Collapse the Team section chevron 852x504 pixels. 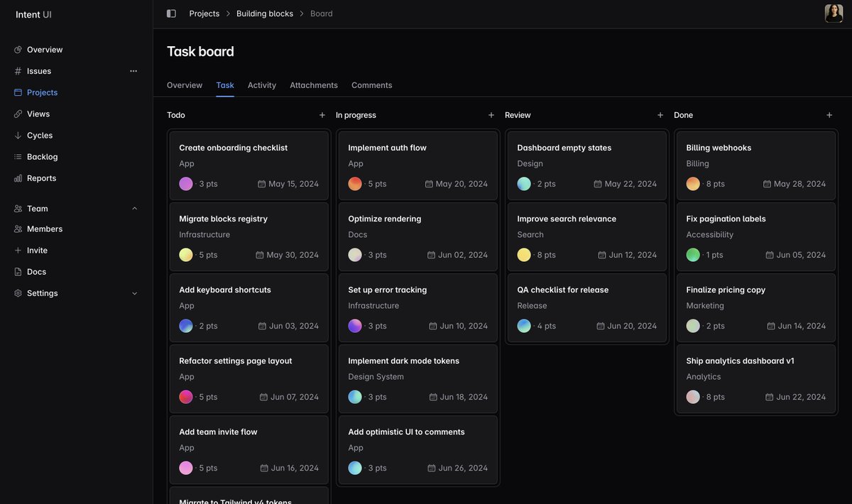(x=134, y=209)
